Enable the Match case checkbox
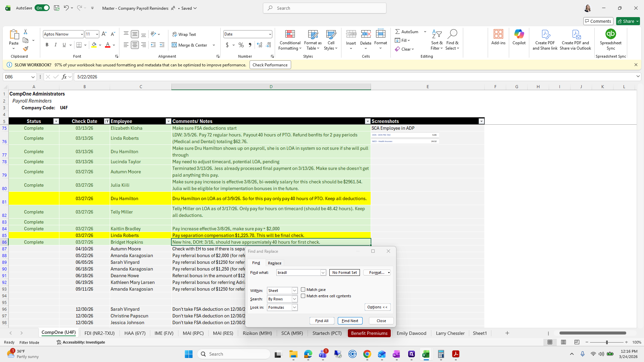 click(x=303, y=290)
